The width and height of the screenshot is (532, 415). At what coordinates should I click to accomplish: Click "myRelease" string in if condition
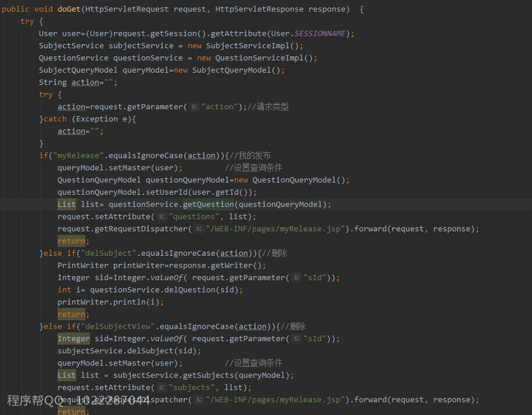(x=78, y=156)
